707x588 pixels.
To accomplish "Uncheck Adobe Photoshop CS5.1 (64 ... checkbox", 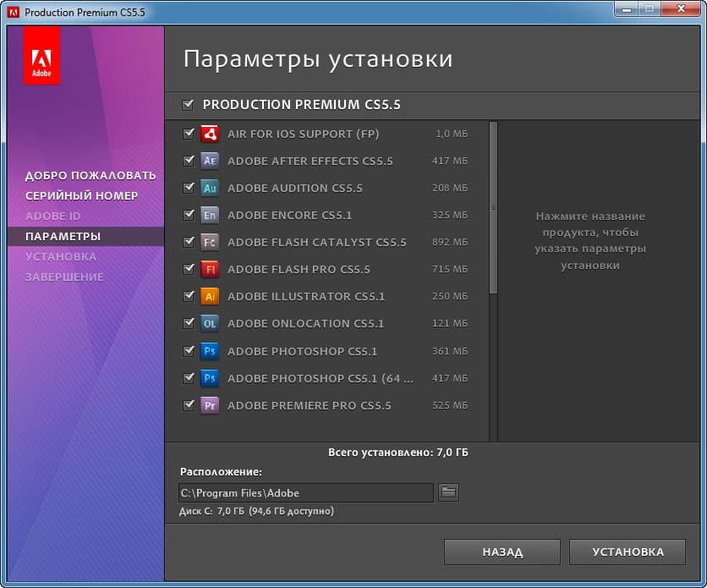I will click(189, 377).
